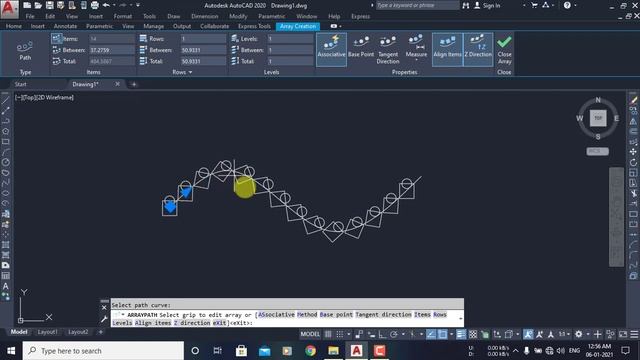Open object snap settings dropdown in status bar
The width and height of the screenshot is (640, 360).
pos(451,334)
